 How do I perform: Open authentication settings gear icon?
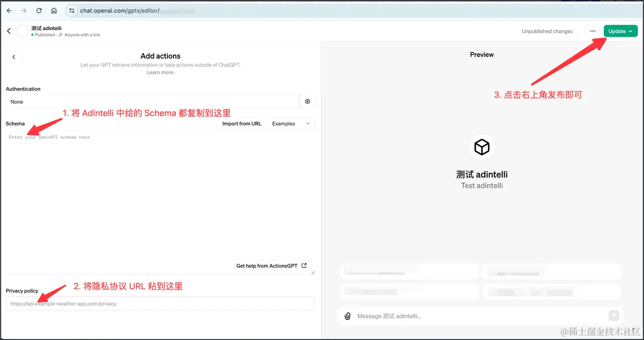point(307,102)
